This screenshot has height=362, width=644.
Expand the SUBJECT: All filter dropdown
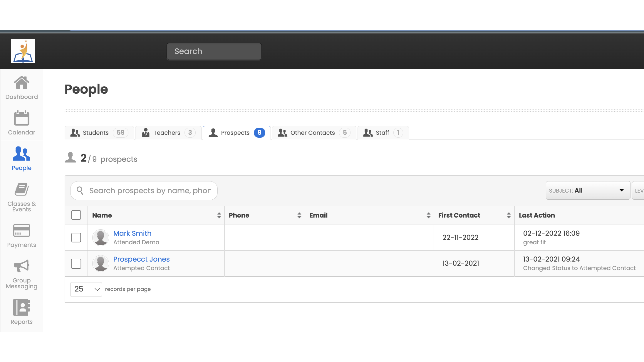pyautogui.click(x=588, y=191)
